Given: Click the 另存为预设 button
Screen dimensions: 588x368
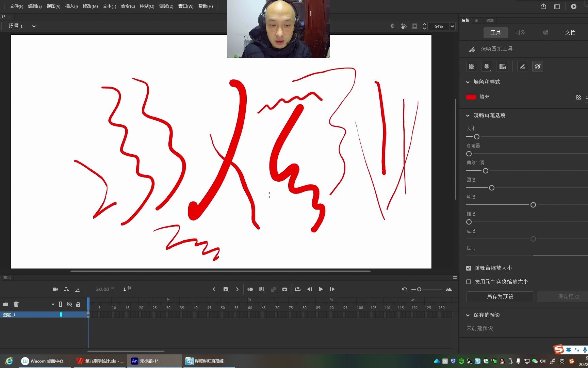Looking at the screenshot, I should pyautogui.click(x=500, y=296).
